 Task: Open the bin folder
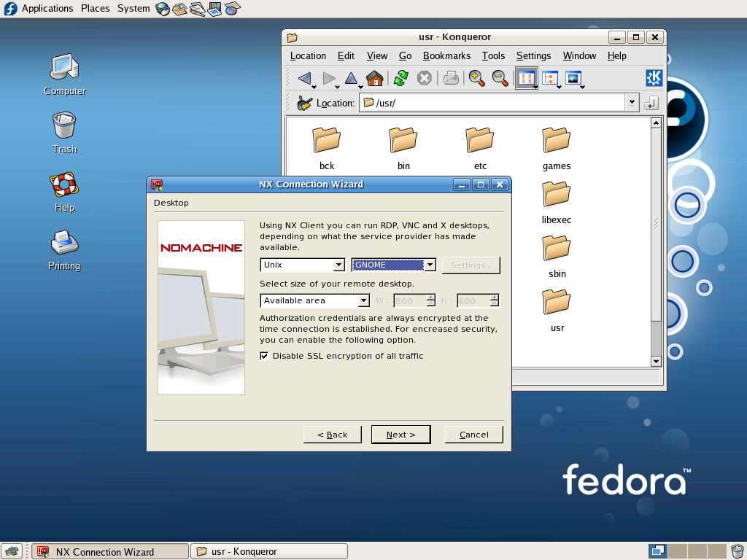click(x=403, y=149)
